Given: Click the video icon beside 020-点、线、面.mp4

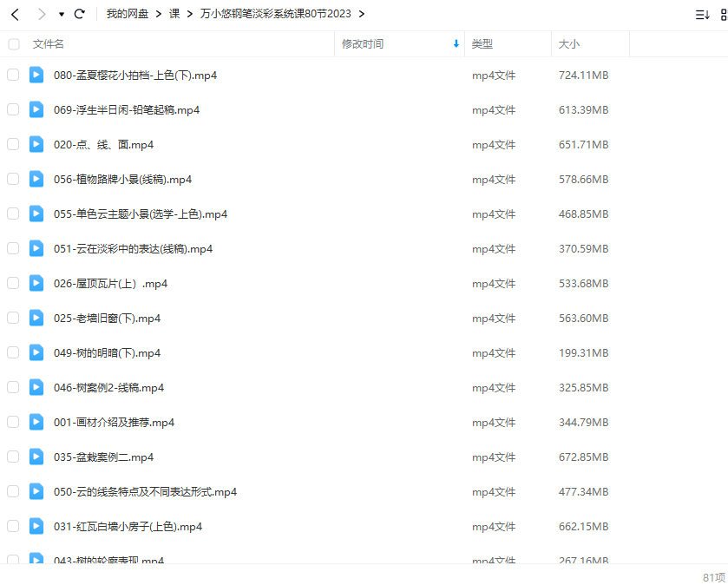Looking at the screenshot, I should pos(36,145).
